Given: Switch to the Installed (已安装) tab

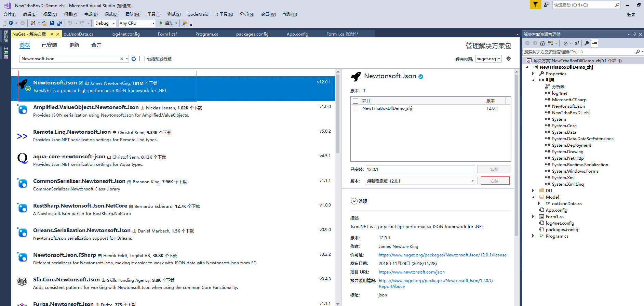Looking at the screenshot, I should [x=50, y=45].
